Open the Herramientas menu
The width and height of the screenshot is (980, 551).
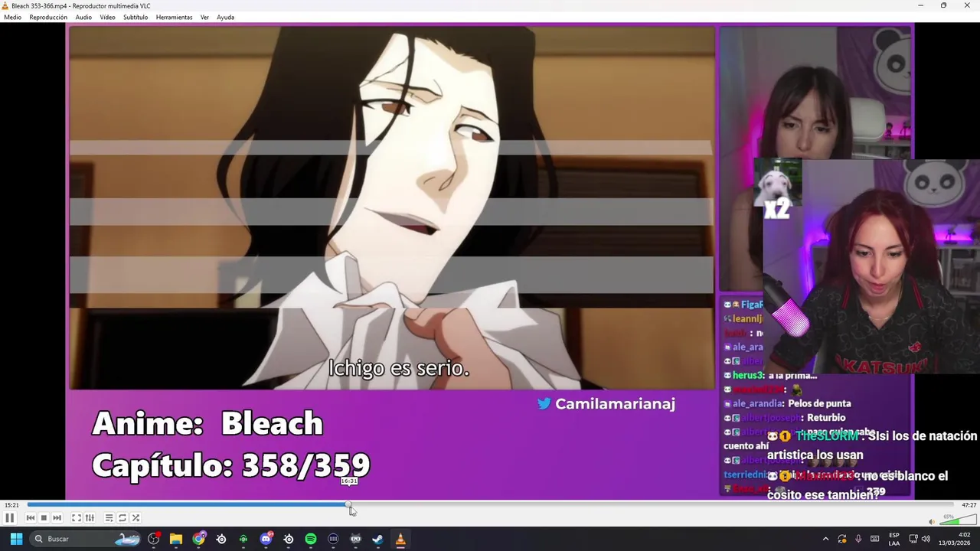click(174, 17)
